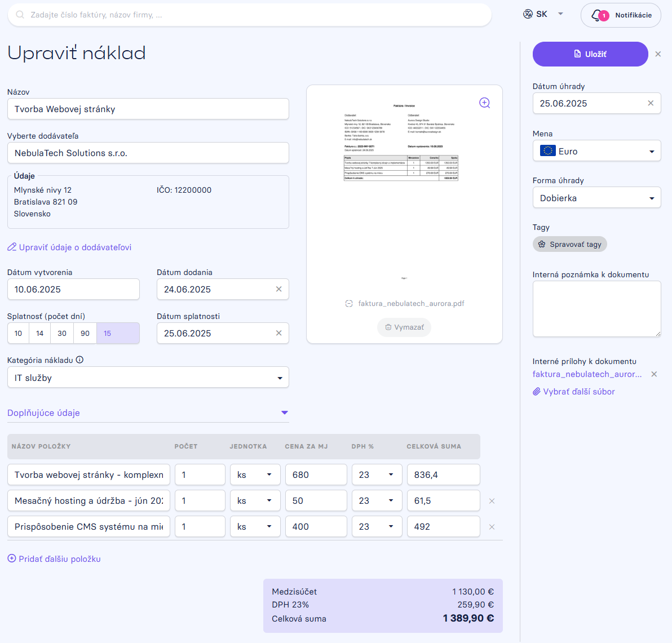
Task: Clear the Dátum splatnosti date
Action: pos(278,333)
